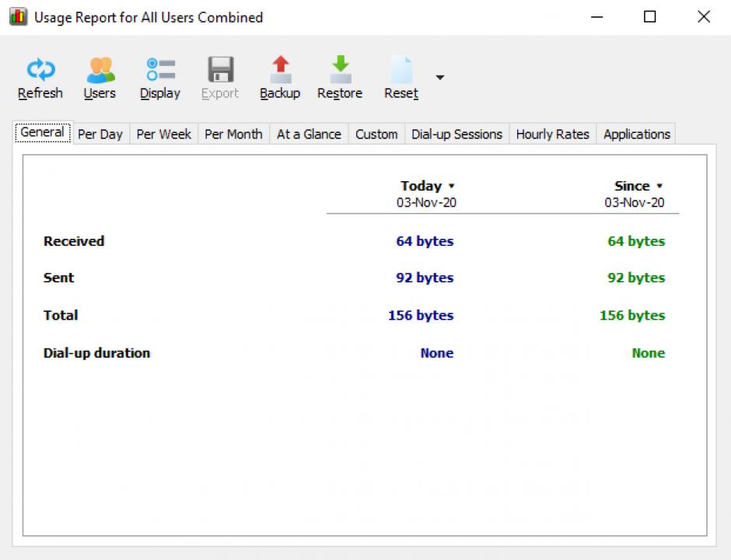Image resolution: width=731 pixels, height=560 pixels.
Task: Click the Dial-up duration label
Action: pyautogui.click(x=97, y=353)
